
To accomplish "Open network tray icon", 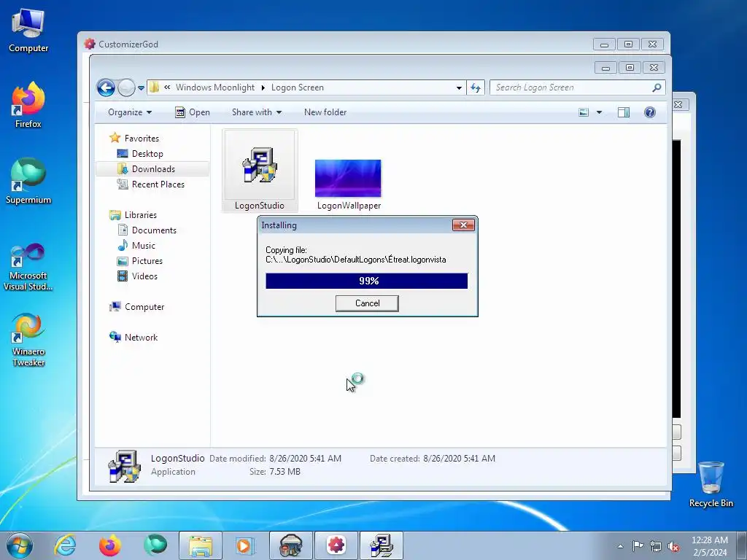I will (x=656, y=546).
